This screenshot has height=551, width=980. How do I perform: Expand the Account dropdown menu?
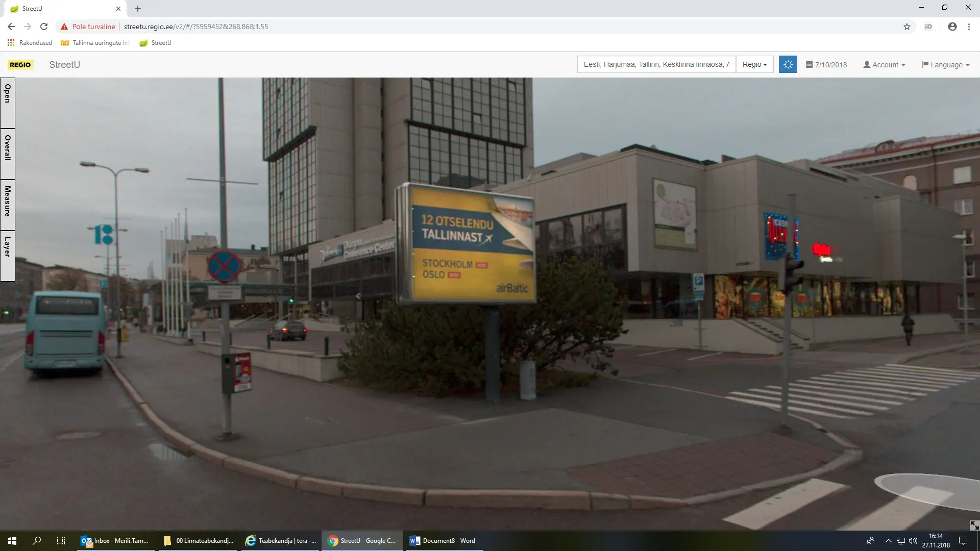[x=884, y=65]
